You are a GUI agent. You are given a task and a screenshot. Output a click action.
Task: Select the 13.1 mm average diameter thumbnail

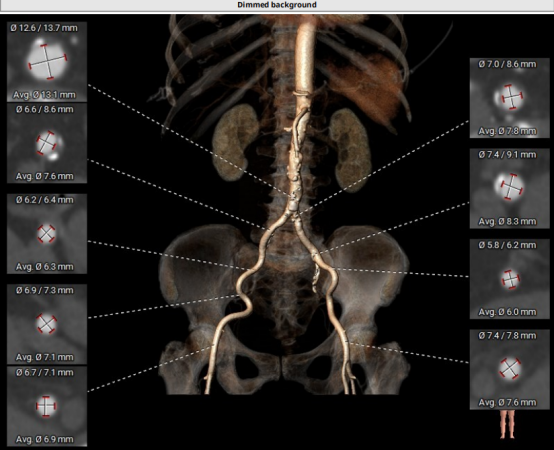[47, 62]
